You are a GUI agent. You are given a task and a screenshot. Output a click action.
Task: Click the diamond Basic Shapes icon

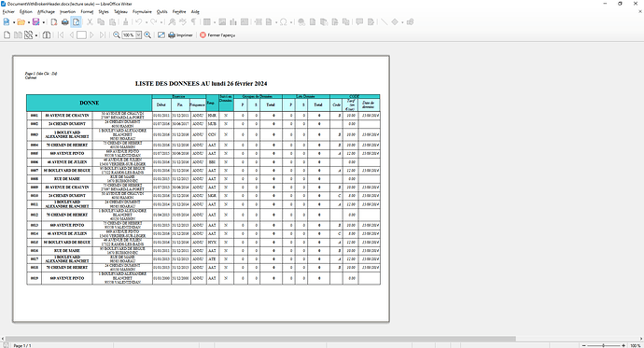pyautogui.click(x=395, y=22)
